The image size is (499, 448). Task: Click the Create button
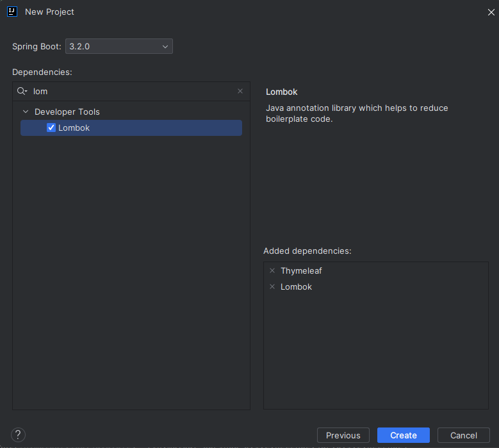click(403, 435)
